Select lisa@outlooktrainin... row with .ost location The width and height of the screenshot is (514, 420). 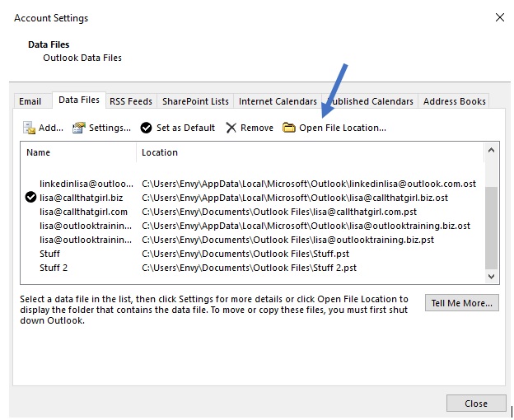pyautogui.click(x=86, y=226)
